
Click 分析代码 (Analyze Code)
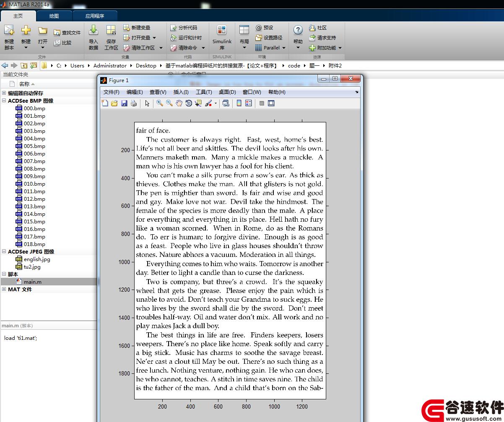tap(184, 28)
